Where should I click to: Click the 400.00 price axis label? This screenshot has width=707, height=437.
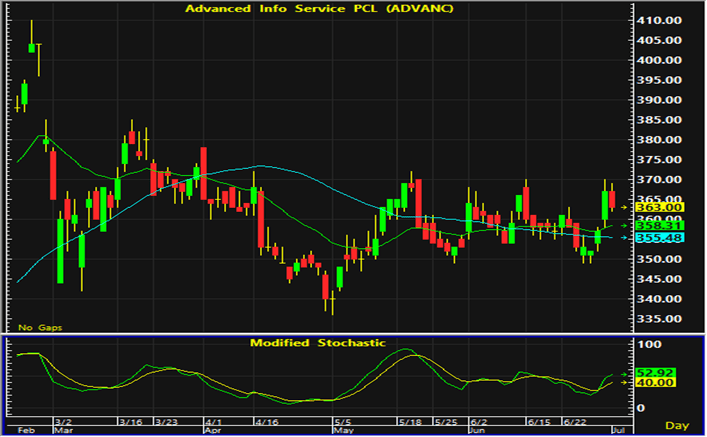[x=659, y=60]
